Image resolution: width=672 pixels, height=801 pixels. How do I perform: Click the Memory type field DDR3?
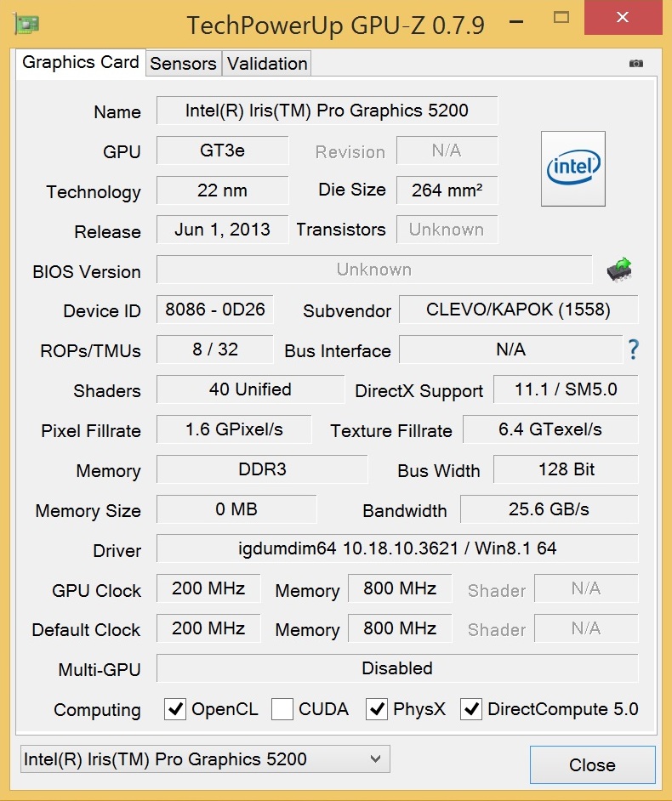pyautogui.click(x=262, y=469)
